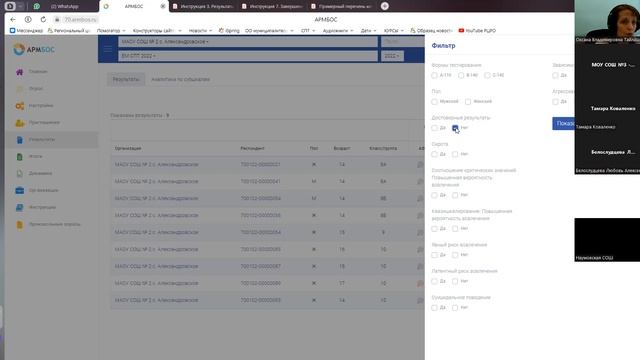The width and height of the screenshot is (640, 360).
Task: Open Результаты via the blue document icon
Action: (20, 140)
